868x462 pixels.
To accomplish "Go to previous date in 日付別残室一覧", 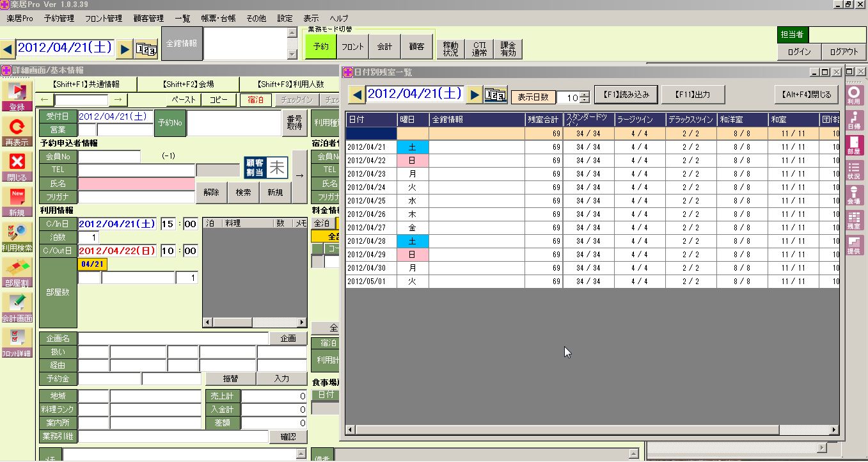I will (x=358, y=95).
